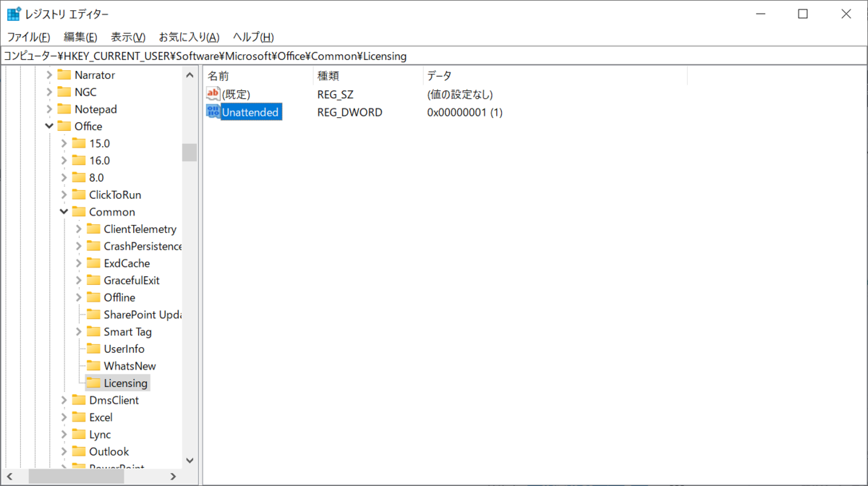Select the 16.0 folder icon

(78, 161)
